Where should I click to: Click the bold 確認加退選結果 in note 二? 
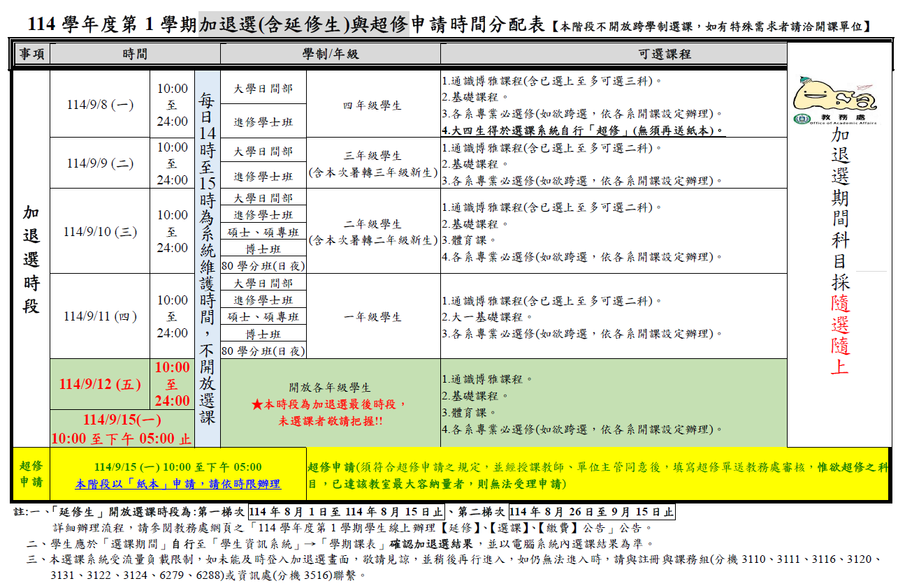(x=430, y=543)
